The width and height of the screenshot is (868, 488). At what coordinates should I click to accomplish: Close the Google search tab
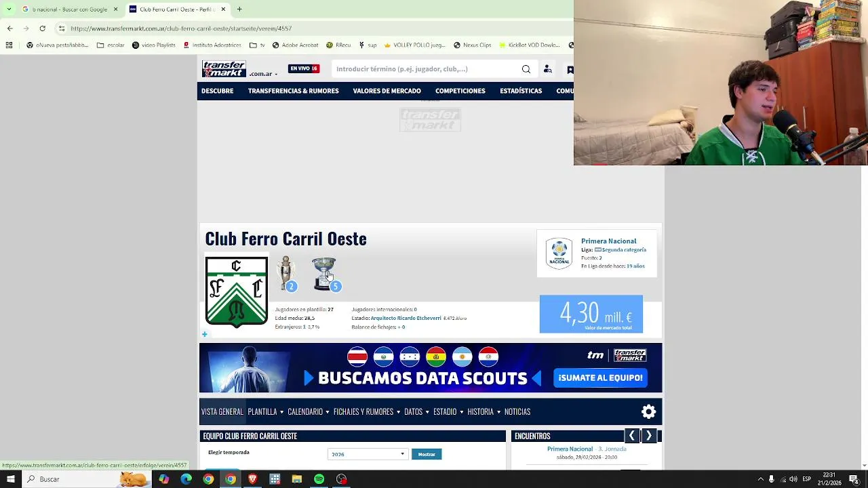tap(115, 9)
